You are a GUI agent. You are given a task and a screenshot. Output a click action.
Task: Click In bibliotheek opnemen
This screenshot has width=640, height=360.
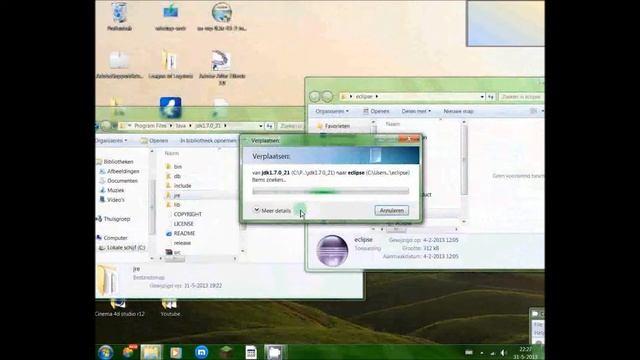click(208, 140)
